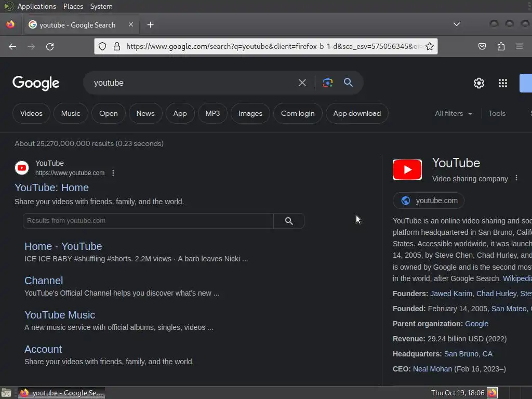Select the App filter chip
The height and width of the screenshot is (399, 532).
point(180,113)
